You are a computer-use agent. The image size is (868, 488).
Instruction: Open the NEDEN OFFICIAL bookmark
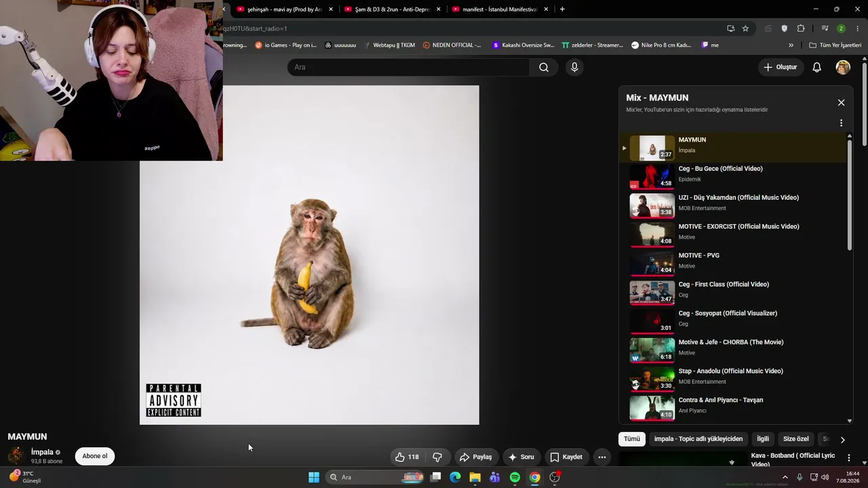click(452, 45)
